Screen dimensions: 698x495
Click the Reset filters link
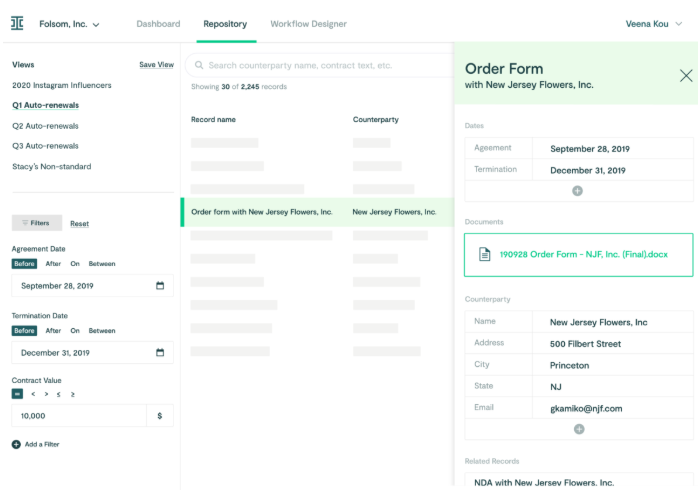[x=79, y=224]
